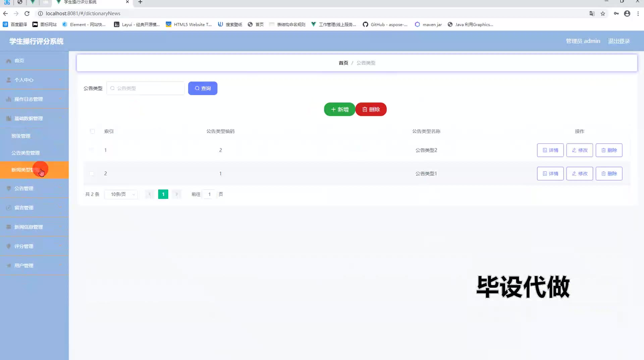Viewport: 644px width, 360px height.
Task: Click the 公告类型1 name cell
Action: (x=426, y=174)
